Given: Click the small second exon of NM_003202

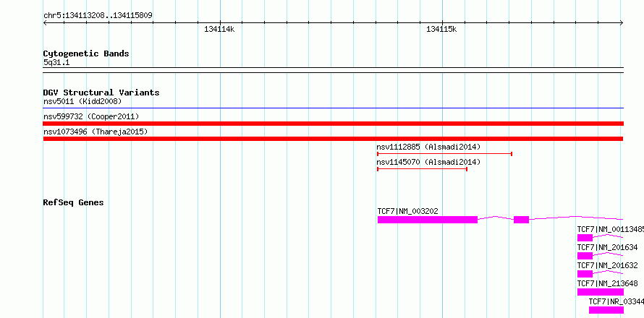Looking at the screenshot, I should coord(521,220).
